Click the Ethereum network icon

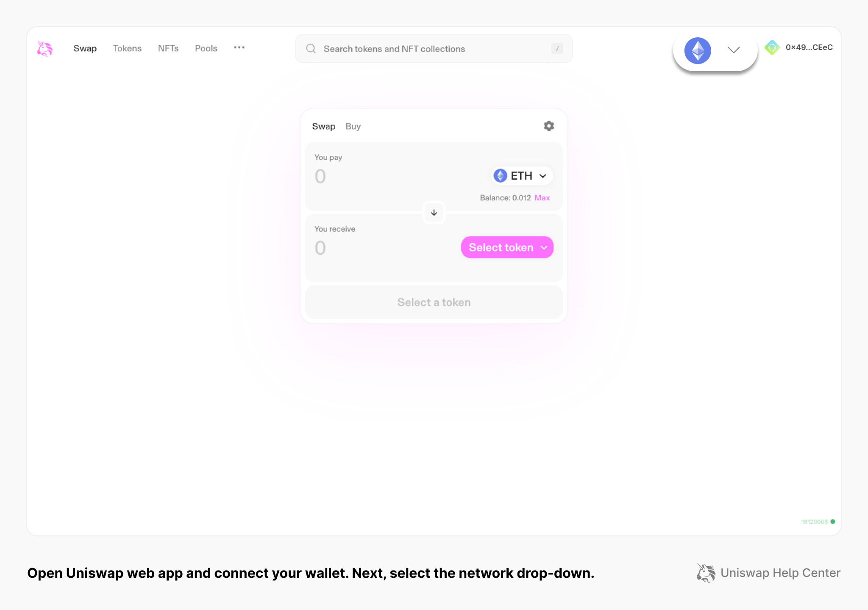(x=697, y=50)
